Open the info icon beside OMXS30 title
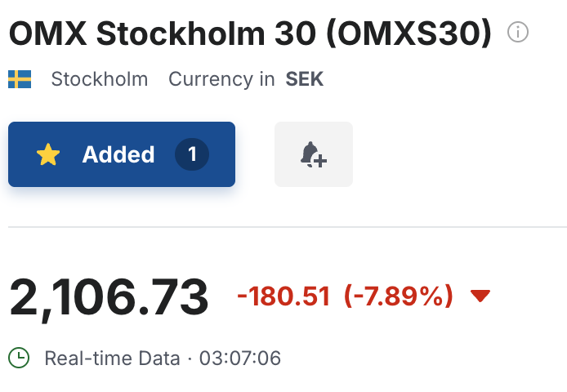This screenshot has width=567, height=392. point(518,32)
